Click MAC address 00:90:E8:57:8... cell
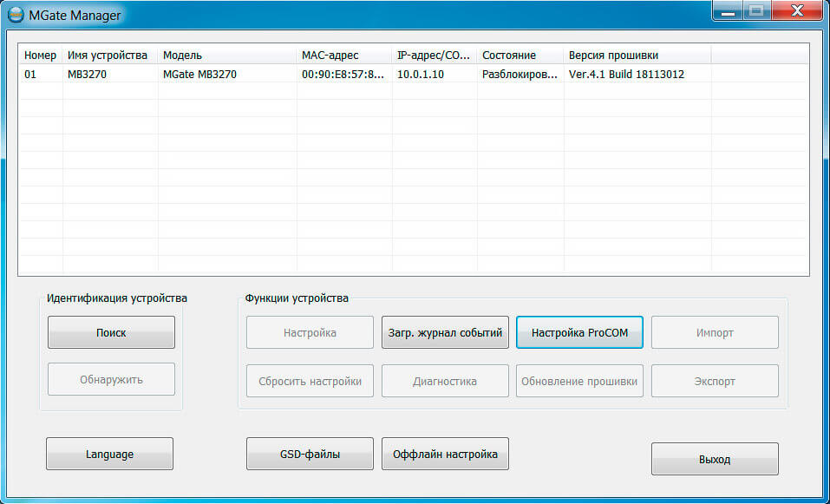 343,75
